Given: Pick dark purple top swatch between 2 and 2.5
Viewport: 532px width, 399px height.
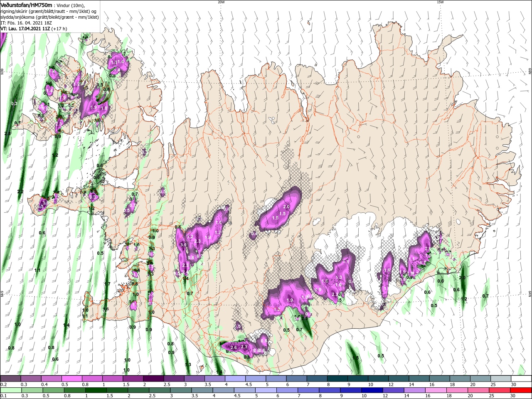Looking at the screenshot, I should click(x=153, y=379).
